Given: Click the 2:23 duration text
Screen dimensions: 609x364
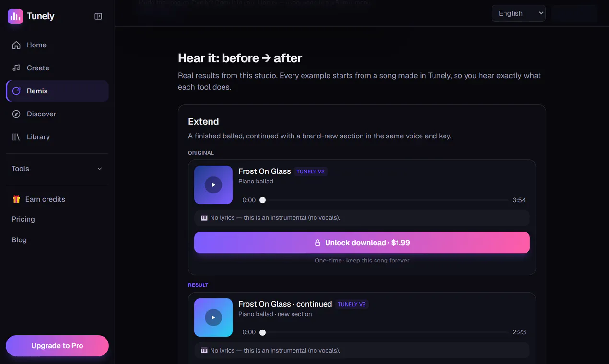Looking at the screenshot, I should [519, 332].
